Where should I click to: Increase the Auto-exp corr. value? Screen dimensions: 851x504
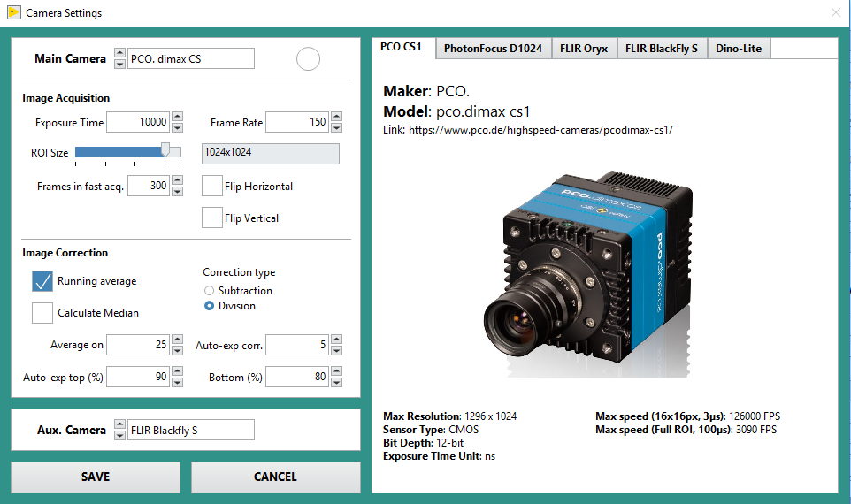pos(336,340)
